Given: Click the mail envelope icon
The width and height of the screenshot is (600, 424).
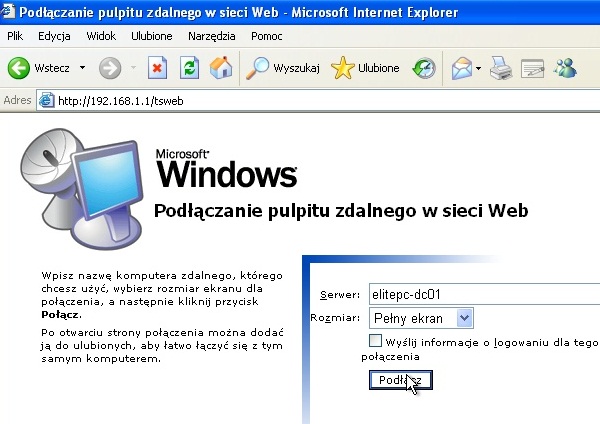Looking at the screenshot, I should pyautogui.click(x=462, y=68).
